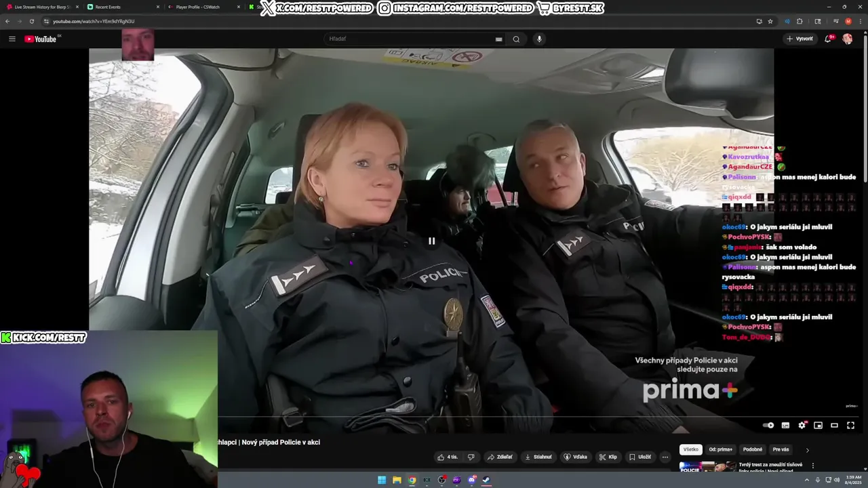Dislike the video with thumbs-down
The image size is (868, 488).
[471, 457]
